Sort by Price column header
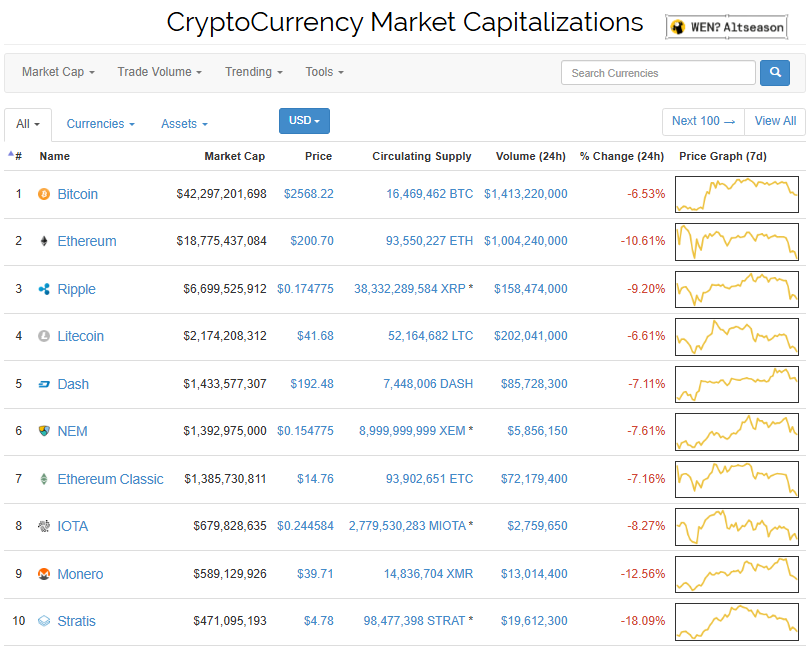Viewport: 809px width, 650px height. [318, 156]
